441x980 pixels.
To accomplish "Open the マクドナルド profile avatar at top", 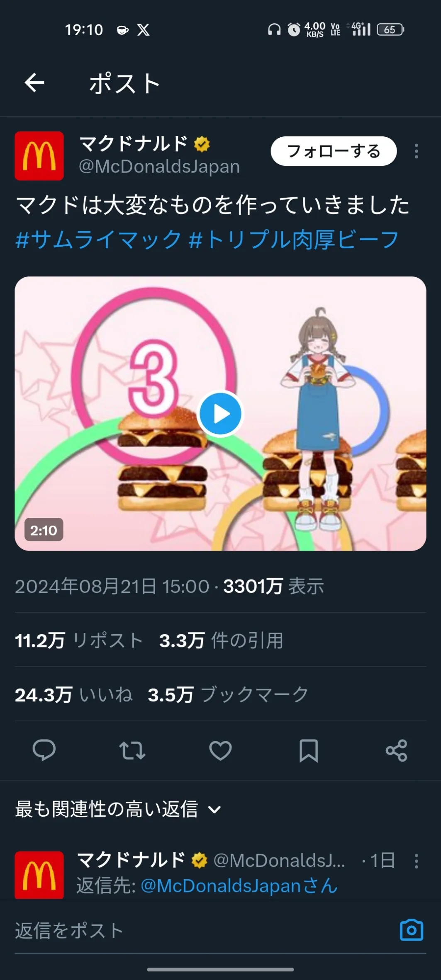I will 39,156.
